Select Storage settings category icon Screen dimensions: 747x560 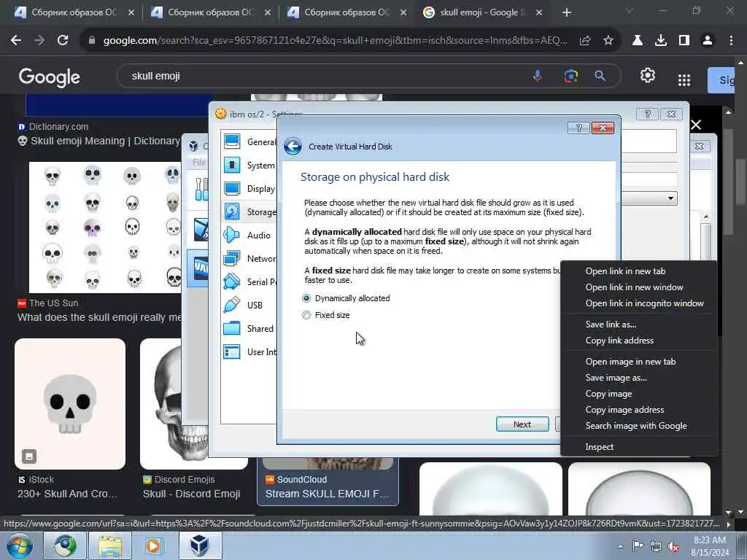232,211
